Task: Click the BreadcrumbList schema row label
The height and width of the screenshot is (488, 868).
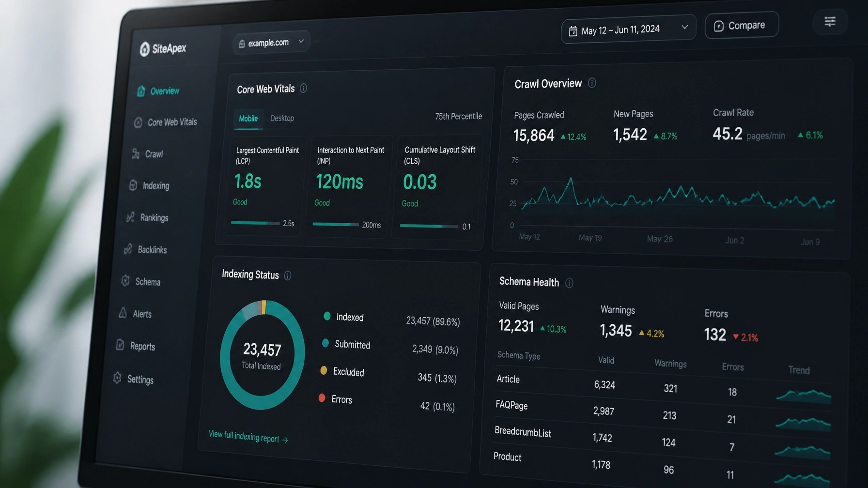Action: pyautogui.click(x=523, y=432)
